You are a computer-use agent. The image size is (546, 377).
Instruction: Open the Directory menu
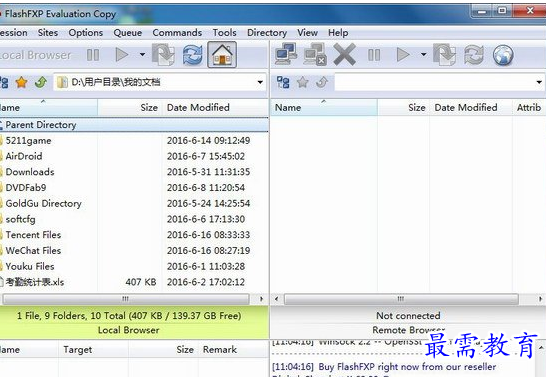click(267, 33)
